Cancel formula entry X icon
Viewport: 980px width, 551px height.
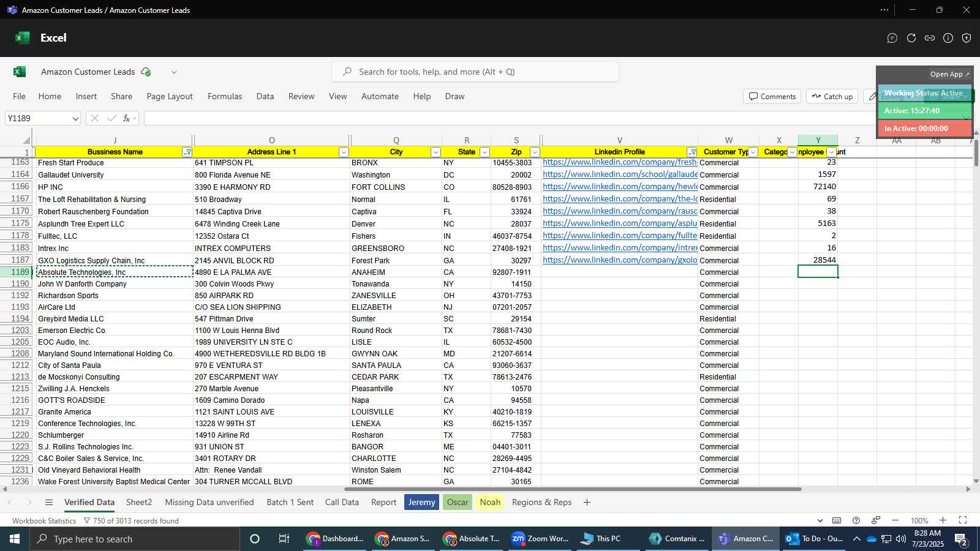pyautogui.click(x=95, y=118)
